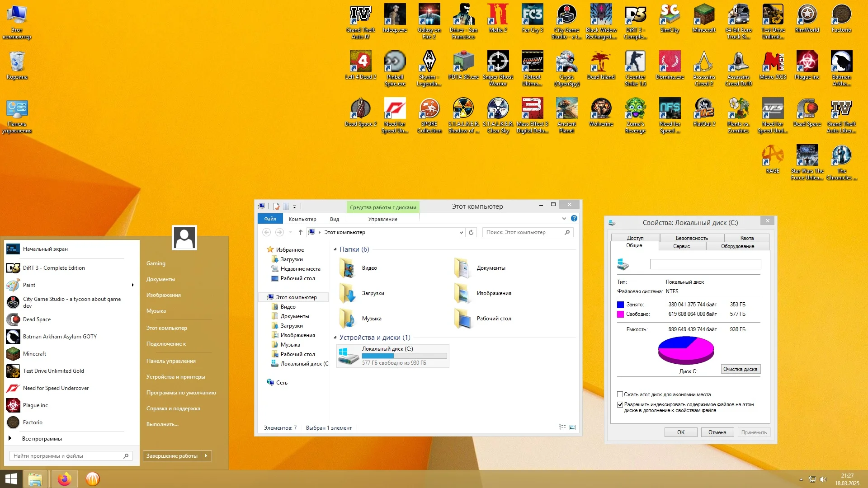Open the Far Cry 3 desktop shortcut

pos(532,15)
